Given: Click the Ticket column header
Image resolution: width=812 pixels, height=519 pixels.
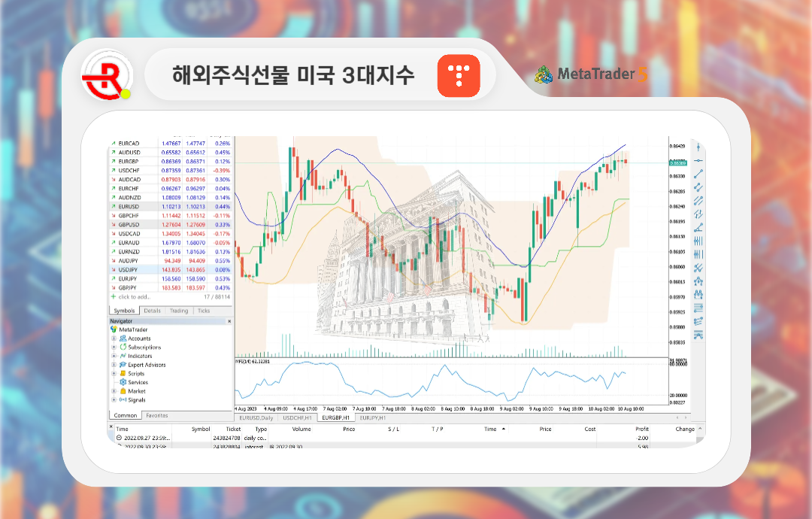Looking at the screenshot, I should coord(233,429).
